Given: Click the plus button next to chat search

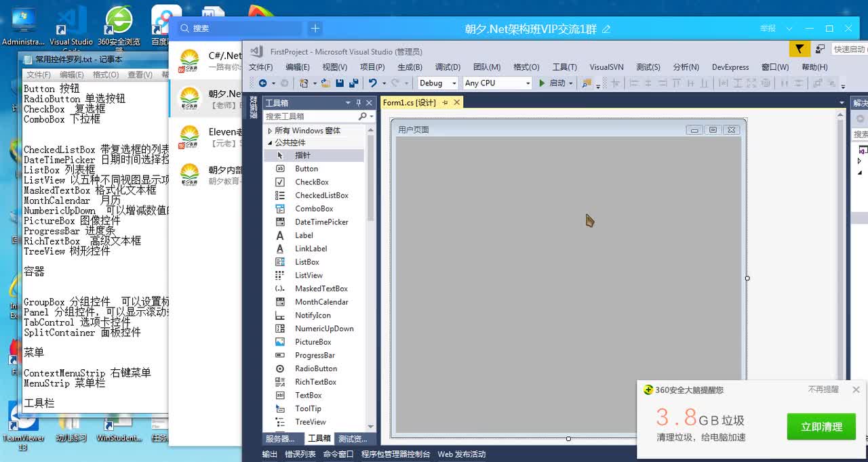Looking at the screenshot, I should [x=315, y=28].
